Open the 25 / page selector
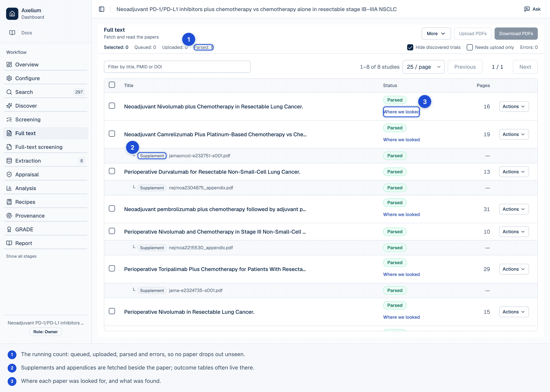 (x=423, y=67)
